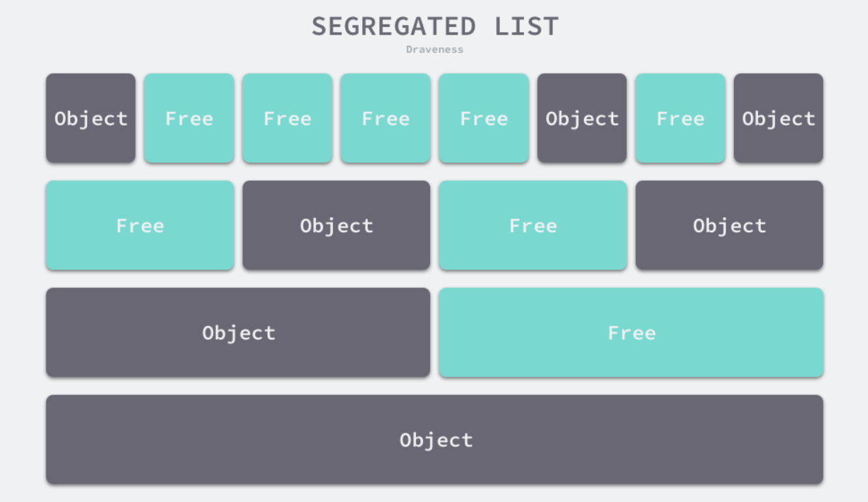Image resolution: width=868 pixels, height=502 pixels.
Task: Click the word SEGREGATED in the title
Action: pyautogui.click(x=393, y=27)
